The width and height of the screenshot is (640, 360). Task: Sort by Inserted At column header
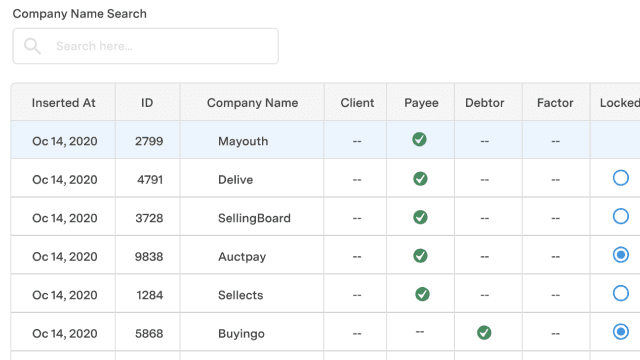(63, 102)
